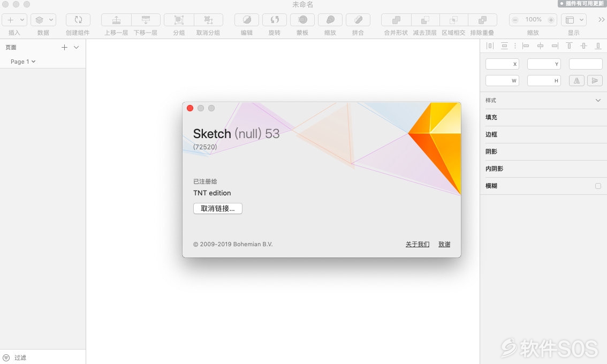Click the 过滤 filter field
Viewport: 607px width, 364px height.
[x=20, y=358]
